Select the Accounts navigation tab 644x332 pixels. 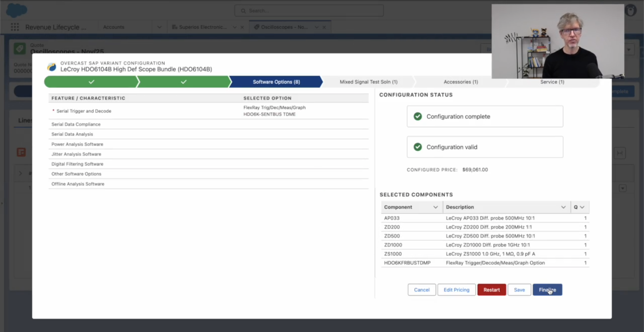114,27
